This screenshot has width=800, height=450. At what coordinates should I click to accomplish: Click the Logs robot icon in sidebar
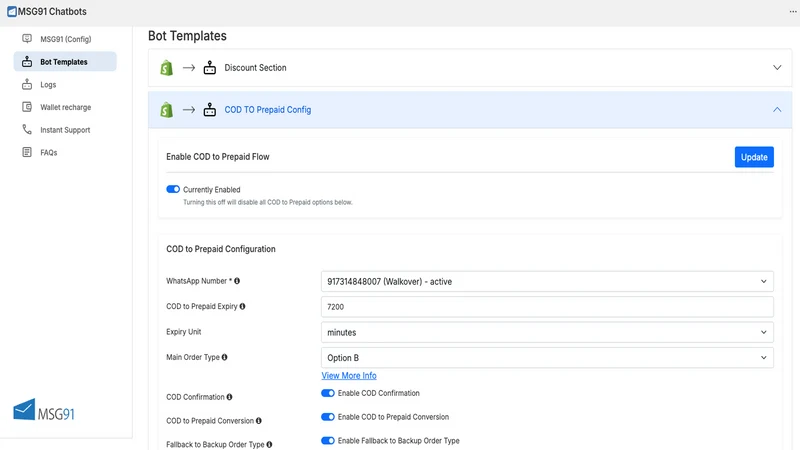[x=27, y=85]
